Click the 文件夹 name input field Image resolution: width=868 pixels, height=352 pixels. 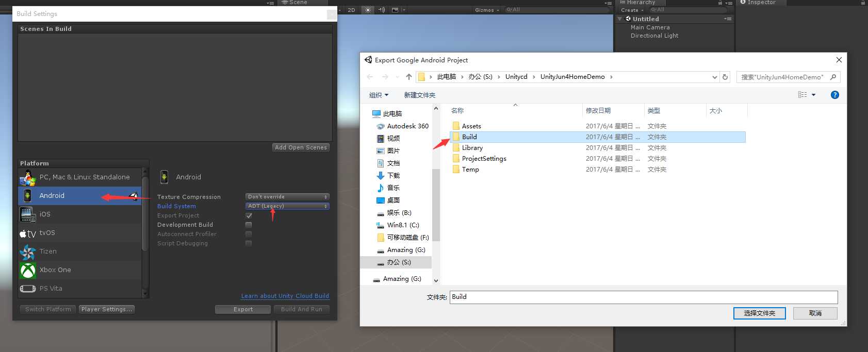pos(644,297)
